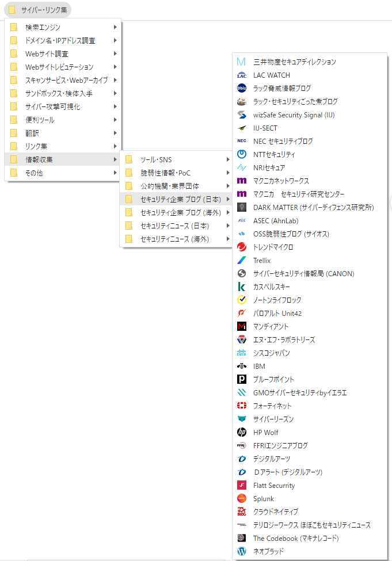
Task: Open Dアラート (デジタルアーツ) bookmark
Action: click(310, 472)
